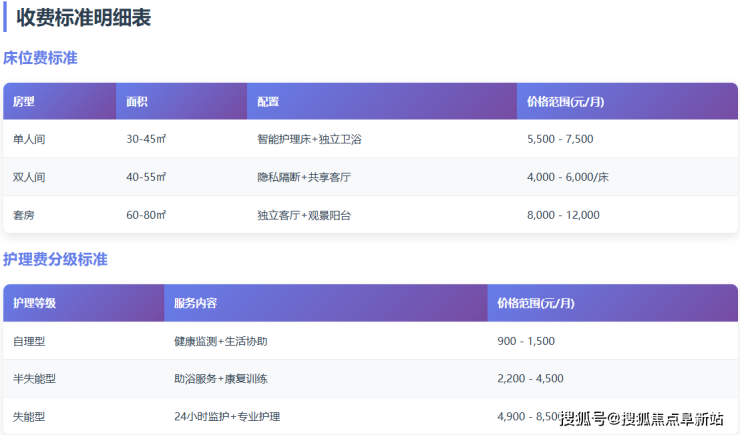Click the 收费标准明细表 main title
Image resolution: width=740 pixels, height=435 pixels.
tap(83, 17)
